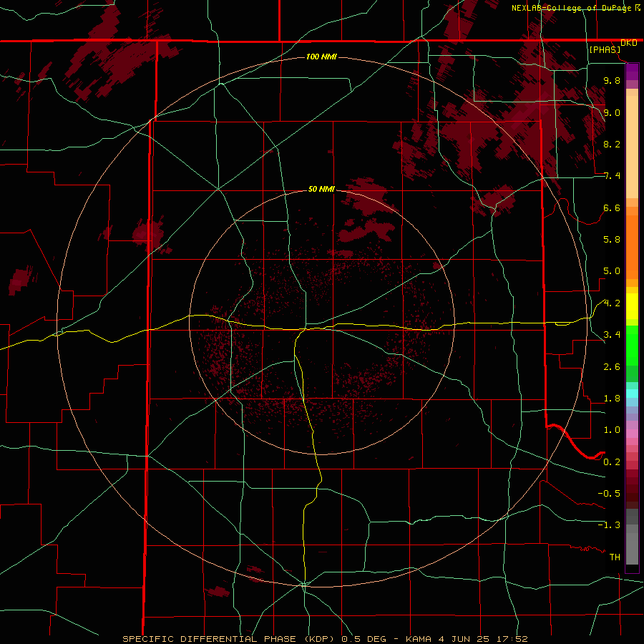Click the 100 NMI range ring label
The width and height of the screenshot is (644, 644).
tap(321, 57)
